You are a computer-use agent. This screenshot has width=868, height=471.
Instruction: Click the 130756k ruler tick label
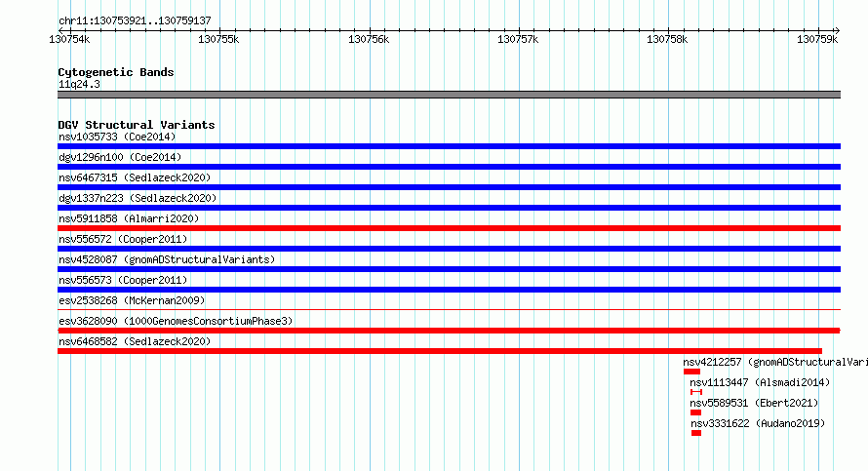click(369, 39)
